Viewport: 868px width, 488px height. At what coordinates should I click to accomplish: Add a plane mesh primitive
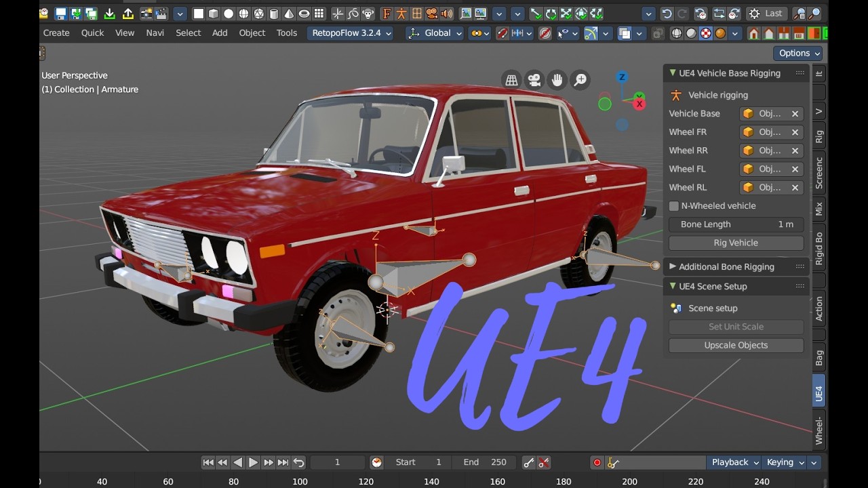tap(199, 14)
